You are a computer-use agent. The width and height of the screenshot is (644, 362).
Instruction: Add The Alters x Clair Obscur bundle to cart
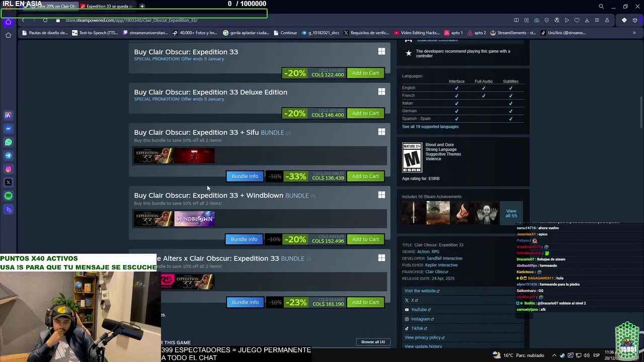(x=365, y=302)
